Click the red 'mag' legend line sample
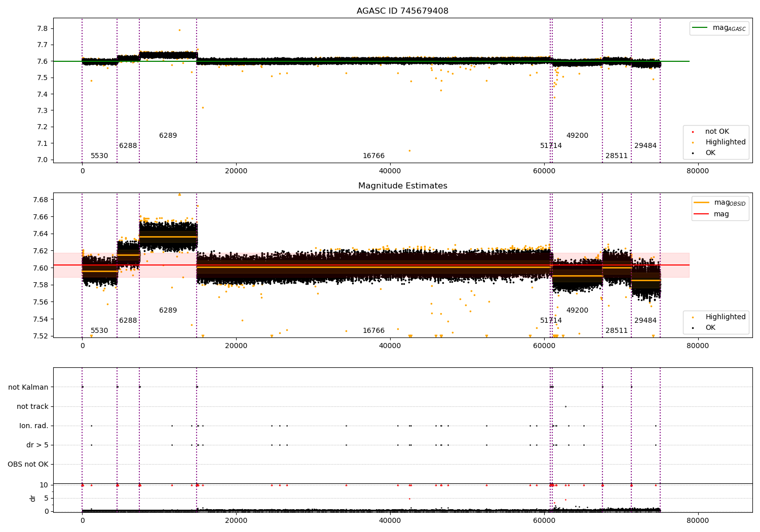 pyautogui.click(x=701, y=214)
